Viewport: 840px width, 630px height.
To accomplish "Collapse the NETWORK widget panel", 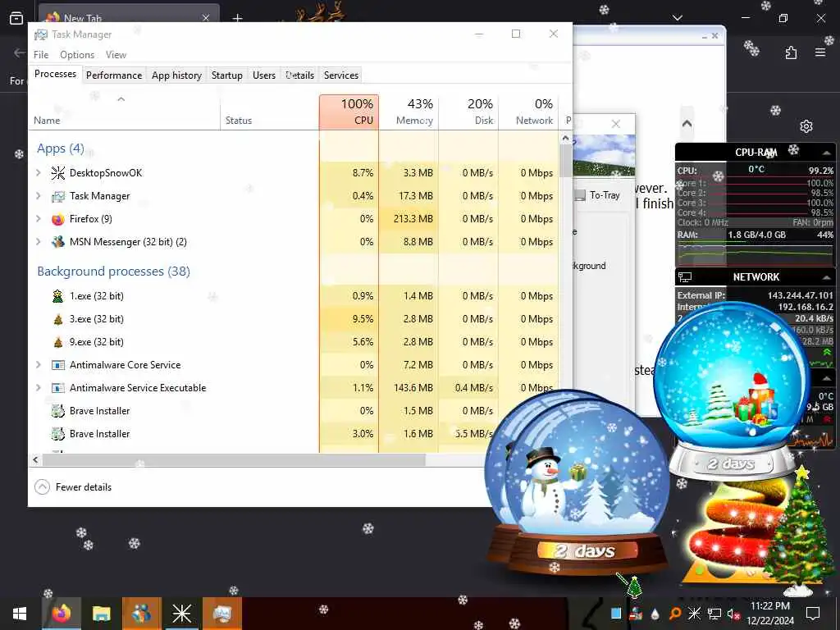I will (827, 277).
